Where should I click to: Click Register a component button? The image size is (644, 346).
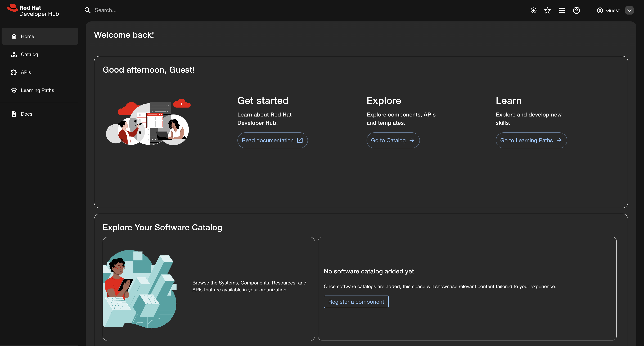click(356, 302)
